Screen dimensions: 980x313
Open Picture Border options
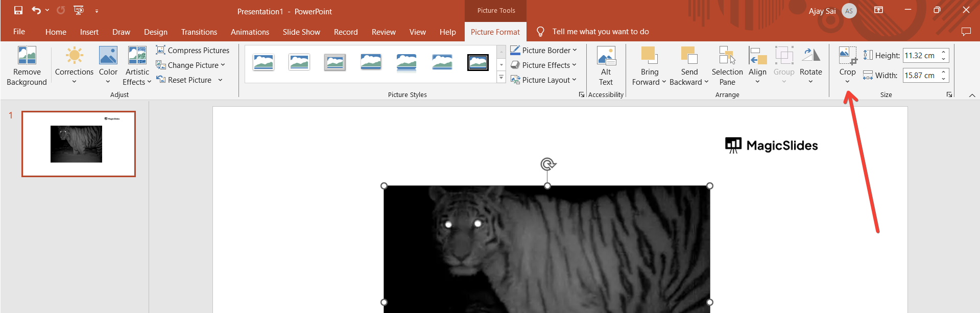pos(543,50)
